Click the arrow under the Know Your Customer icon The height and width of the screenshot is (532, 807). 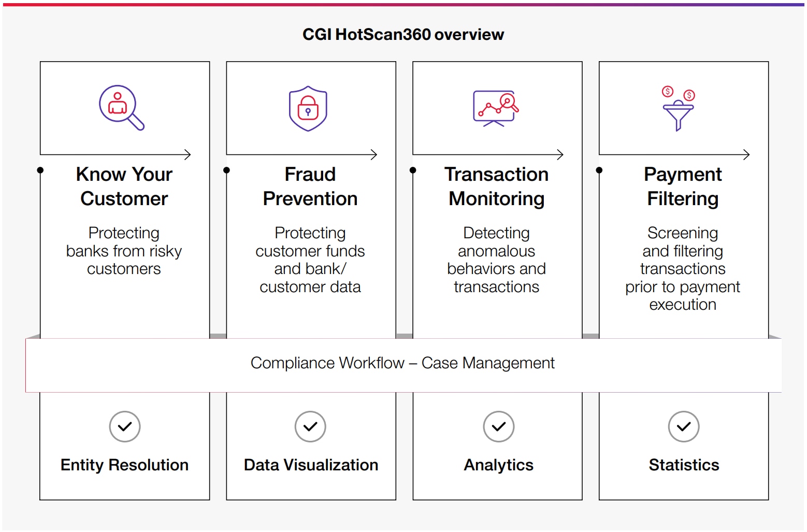click(x=187, y=154)
